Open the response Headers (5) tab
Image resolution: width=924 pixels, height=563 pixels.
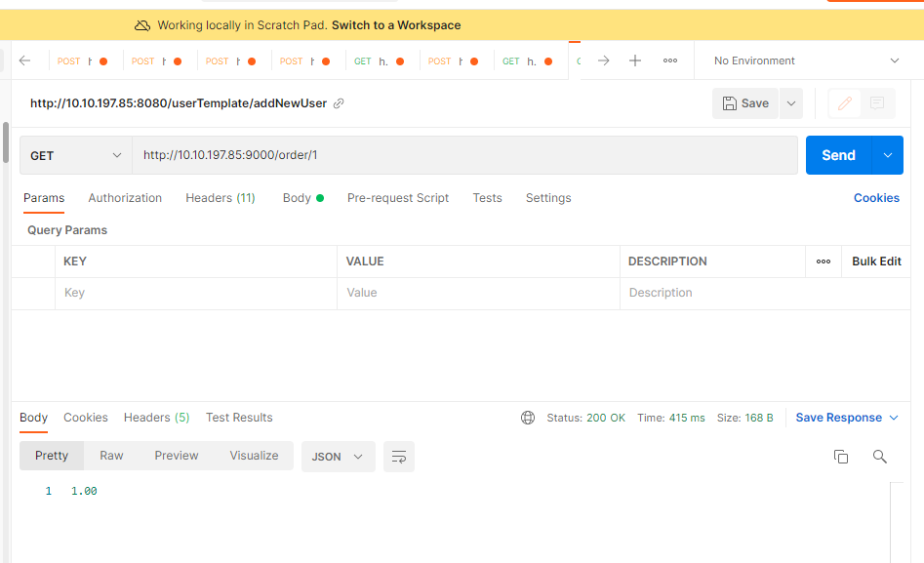pyautogui.click(x=157, y=418)
